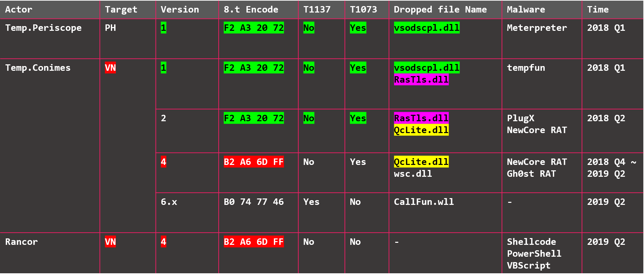Viewport: 644px width, 277px height.
Task: Click RasTls.dll in the tempfun row
Action: point(421,80)
